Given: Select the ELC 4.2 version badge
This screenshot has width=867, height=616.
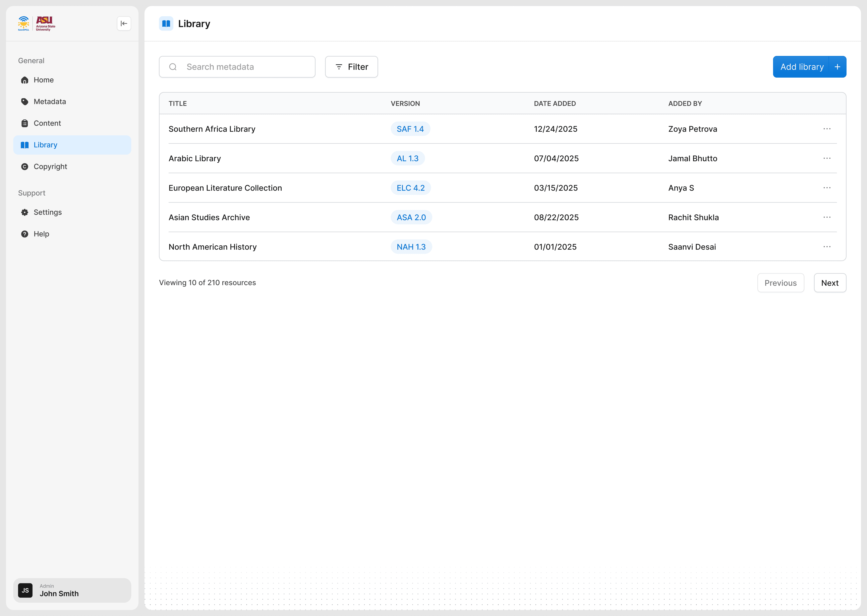Looking at the screenshot, I should (x=410, y=188).
